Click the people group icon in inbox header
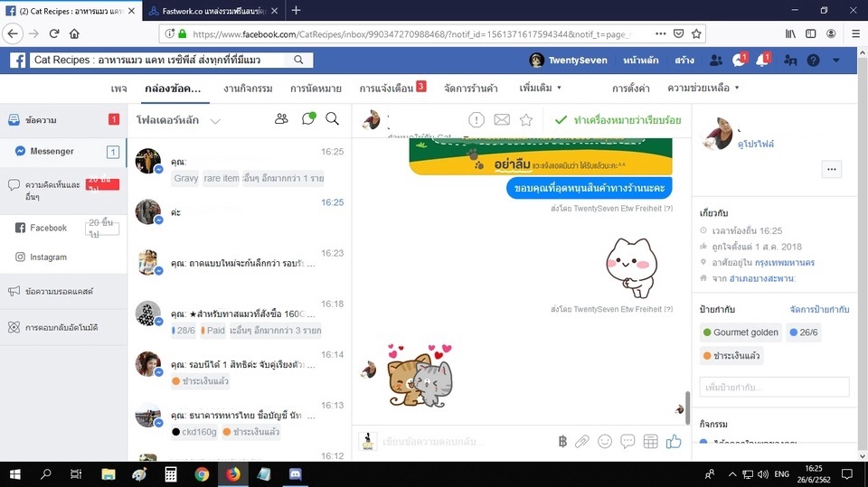The image size is (868, 487). pos(281,119)
